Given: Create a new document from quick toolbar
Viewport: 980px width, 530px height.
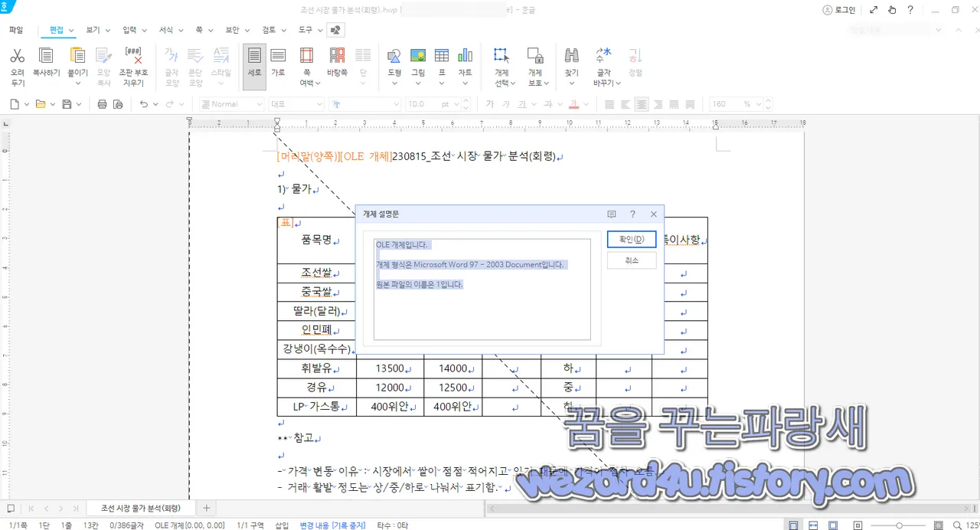Looking at the screenshot, I should pos(15,104).
